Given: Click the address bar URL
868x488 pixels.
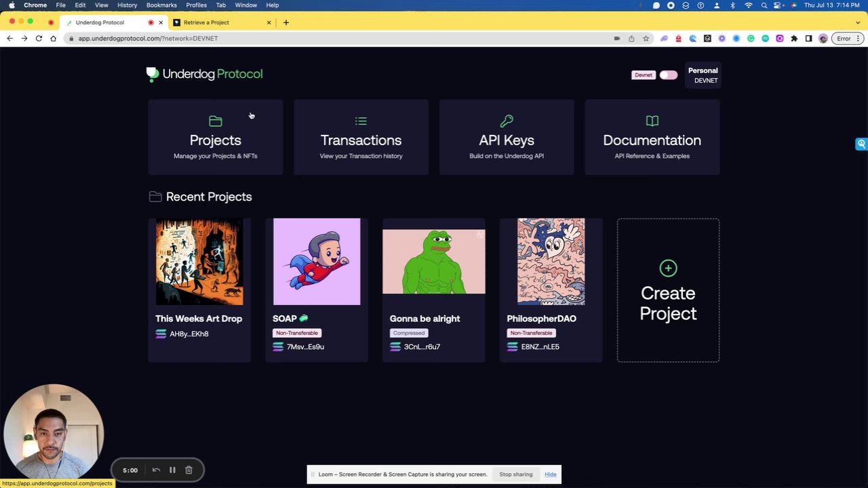Looking at the screenshot, I should (148, 39).
